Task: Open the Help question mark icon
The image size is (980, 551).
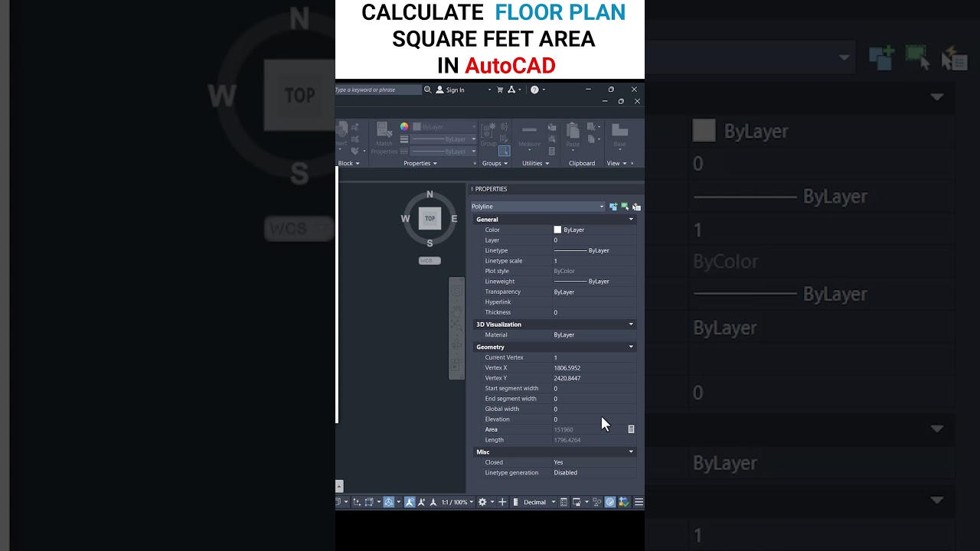Action: [x=534, y=90]
